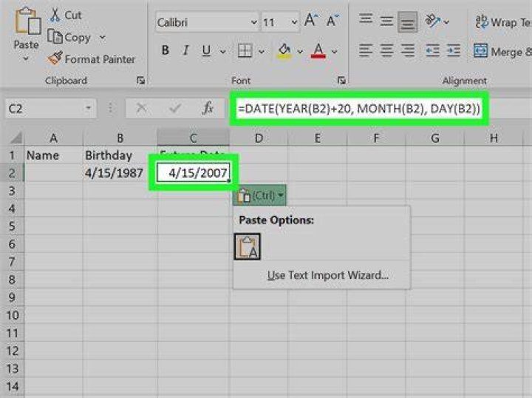The width and height of the screenshot is (532, 398).
Task: Select column A header
Action: (x=53, y=138)
